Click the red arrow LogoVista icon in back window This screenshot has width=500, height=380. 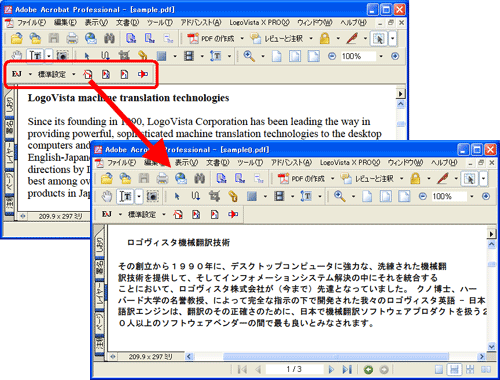click(x=143, y=74)
